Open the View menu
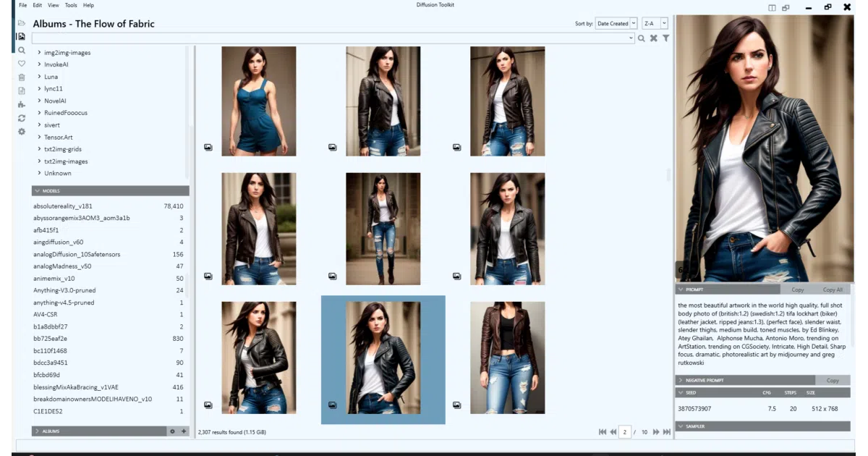The image size is (868, 456). tap(54, 5)
